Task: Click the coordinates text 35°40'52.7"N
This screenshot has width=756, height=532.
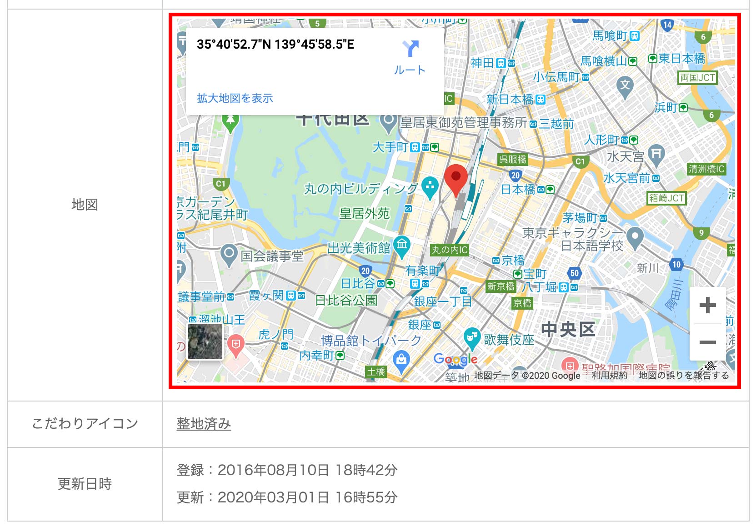Action: 234,44
